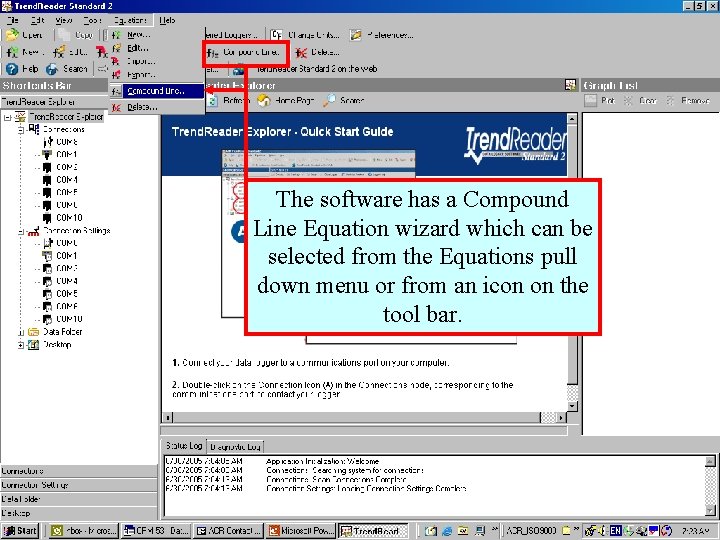Click the New equation toolbar icon
Screen dimensions: 720x540
coord(12,52)
